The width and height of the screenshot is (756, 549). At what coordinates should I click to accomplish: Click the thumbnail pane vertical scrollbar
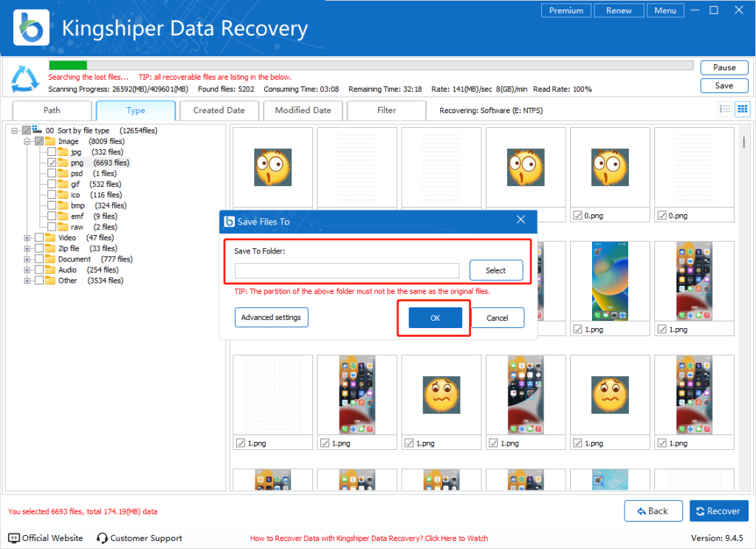tap(743, 143)
